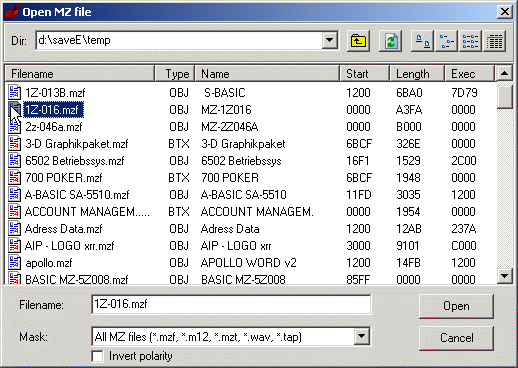Click Exec value 237A
The width and height of the screenshot is (518, 368).
point(463,229)
